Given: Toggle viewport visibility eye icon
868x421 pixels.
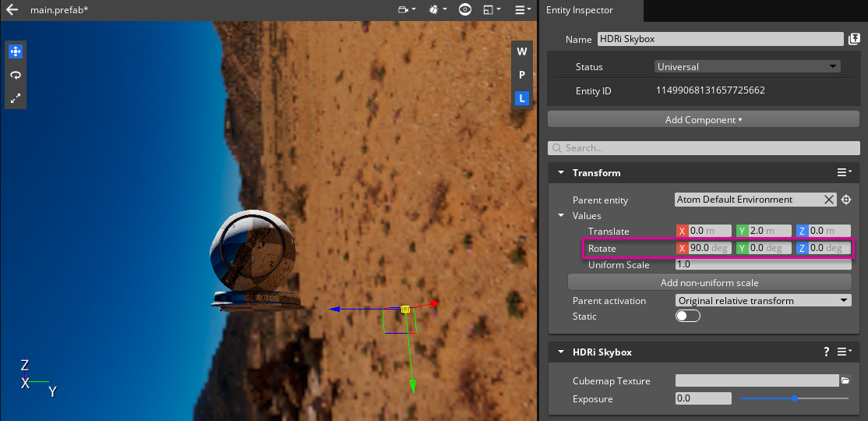Looking at the screenshot, I should point(465,10).
